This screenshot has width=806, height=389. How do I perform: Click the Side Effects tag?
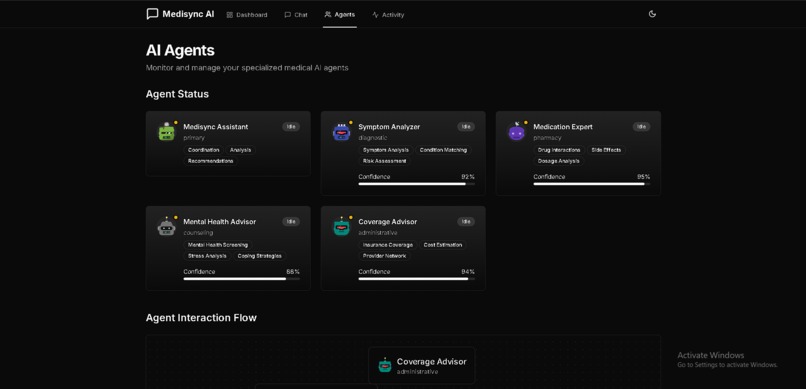[x=606, y=150]
